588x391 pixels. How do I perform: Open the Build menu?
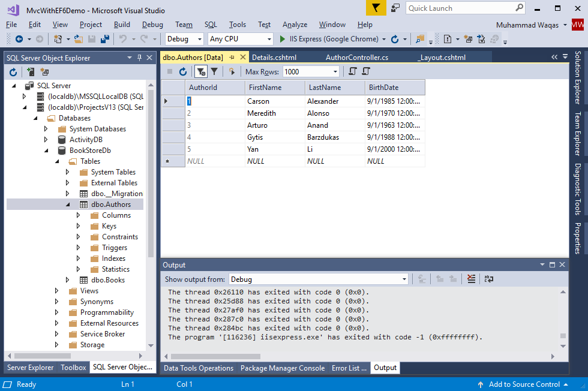pyautogui.click(x=122, y=25)
